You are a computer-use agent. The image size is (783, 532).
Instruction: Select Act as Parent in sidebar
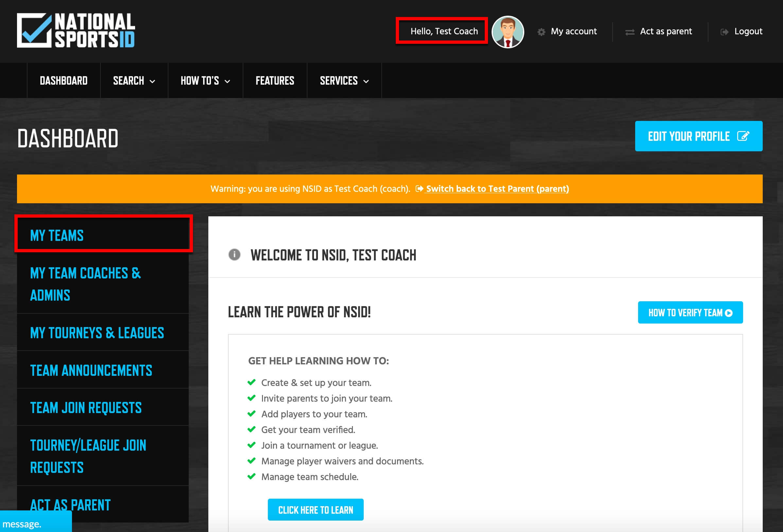click(x=103, y=504)
